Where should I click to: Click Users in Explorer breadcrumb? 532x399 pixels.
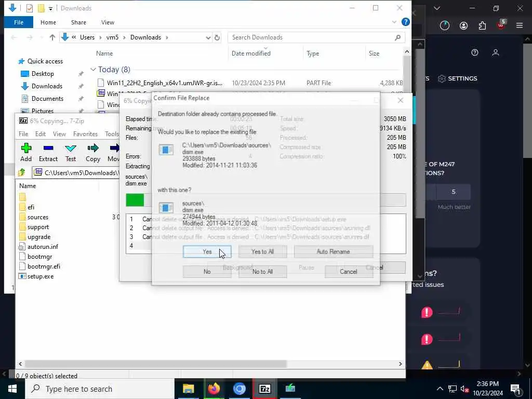[x=87, y=37]
